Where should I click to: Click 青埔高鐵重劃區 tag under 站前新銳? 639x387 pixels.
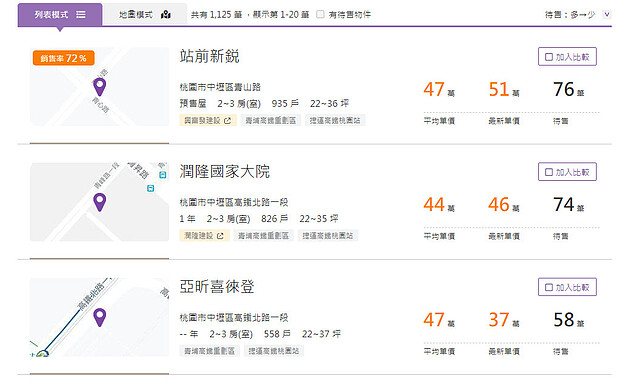point(271,121)
